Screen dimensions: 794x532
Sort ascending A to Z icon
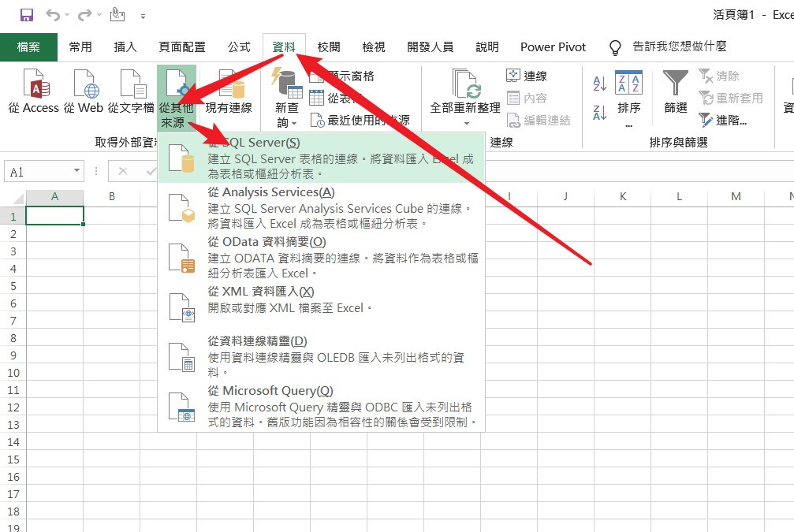tap(599, 83)
